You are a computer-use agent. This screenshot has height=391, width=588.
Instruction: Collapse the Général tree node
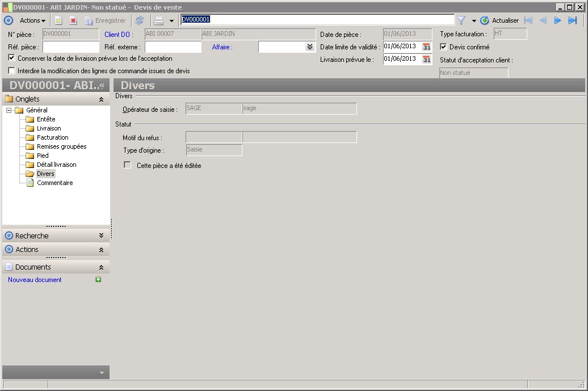9,110
